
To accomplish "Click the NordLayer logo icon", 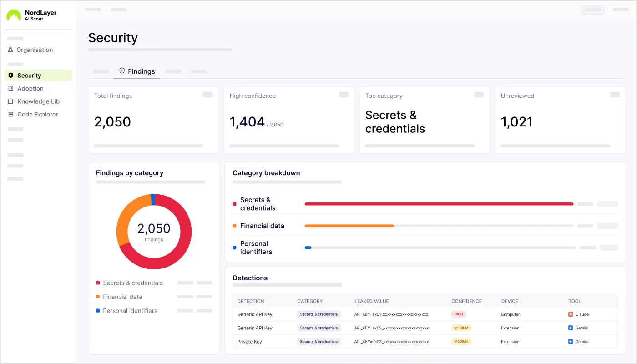I will [x=14, y=15].
